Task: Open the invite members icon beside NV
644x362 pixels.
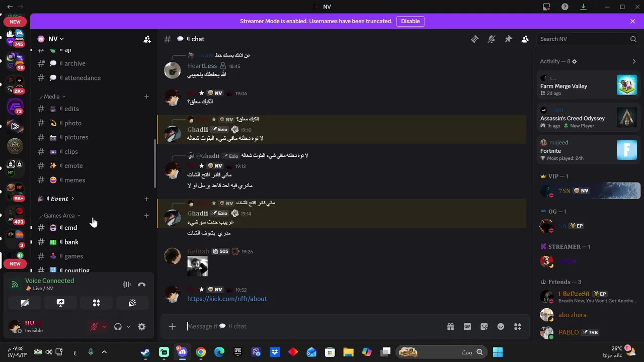Action: (x=147, y=39)
